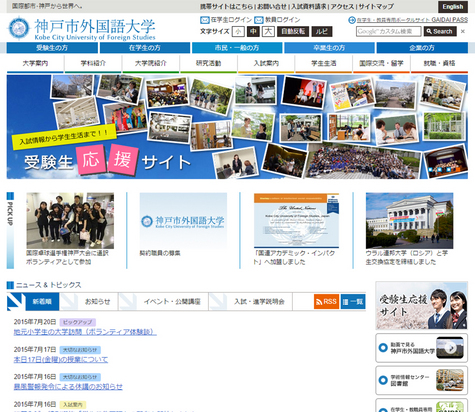The width and height of the screenshot is (475, 412).
Task: Open the 携帯サイトはこちら link
Action: [x=227, y=6]
